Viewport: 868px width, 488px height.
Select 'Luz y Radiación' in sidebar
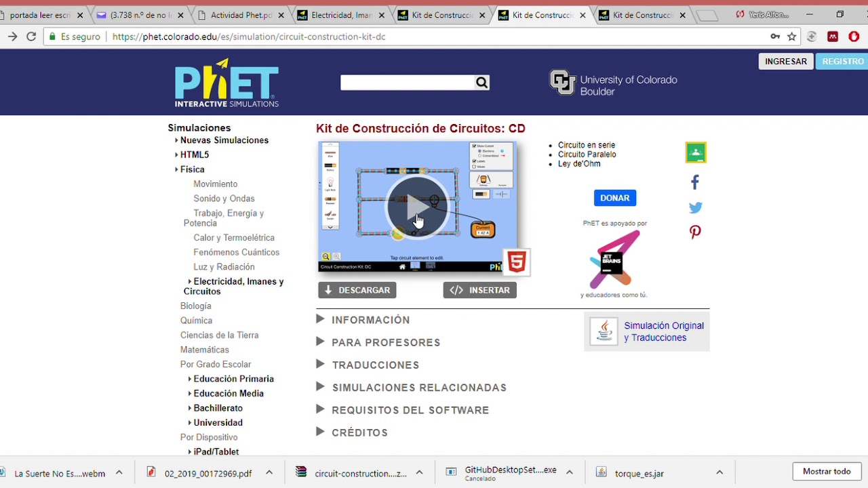[x=224, y=267]
